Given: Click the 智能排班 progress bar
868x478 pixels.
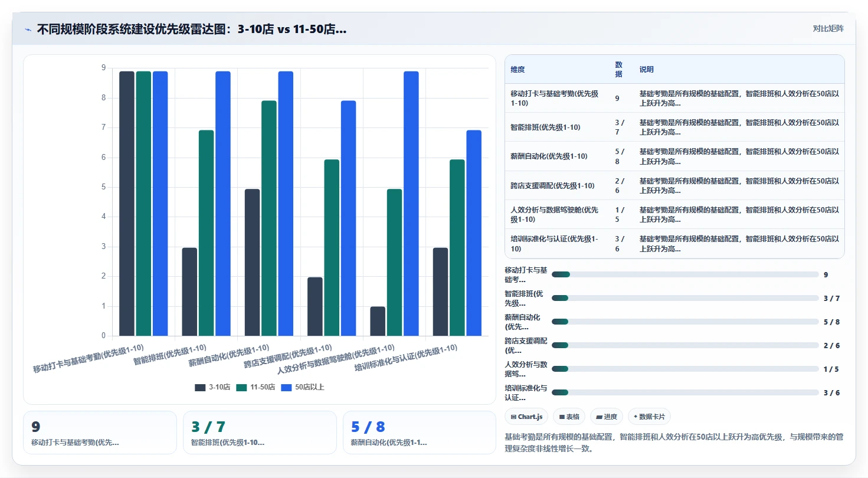Looking at the screenshot, I should (x=685, y=298).
